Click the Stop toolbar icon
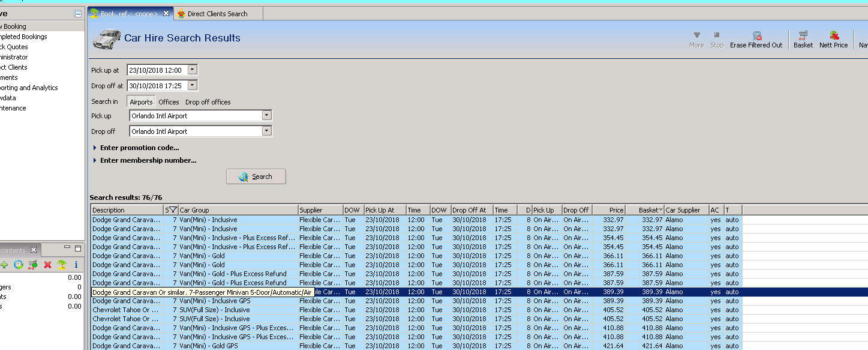The height and width of the screenshot is (350, 868). [x=717, y=35]
